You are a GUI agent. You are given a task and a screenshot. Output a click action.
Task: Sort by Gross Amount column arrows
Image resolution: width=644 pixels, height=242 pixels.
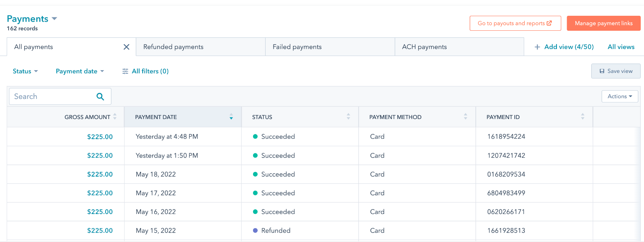(x=115, y=117)
